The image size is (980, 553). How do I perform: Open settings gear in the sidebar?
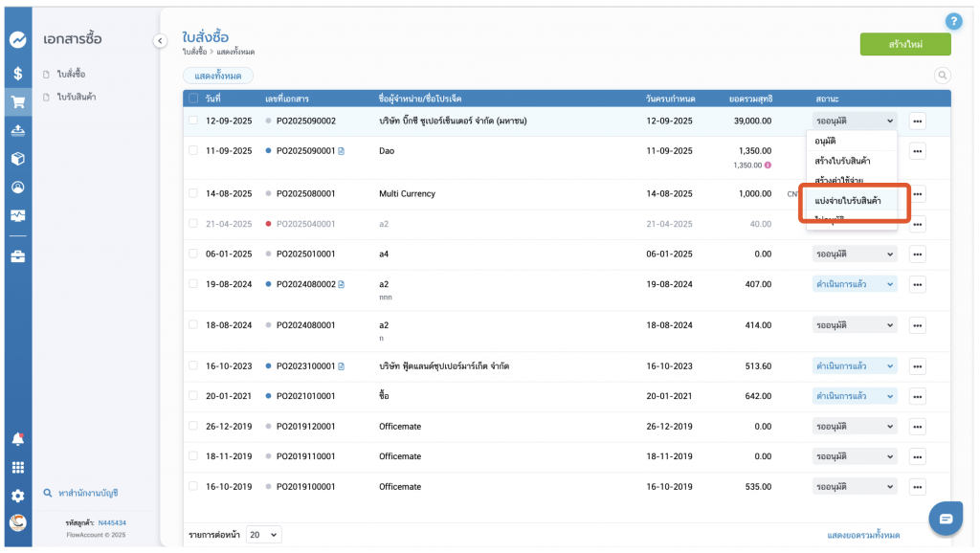point(17,496)
